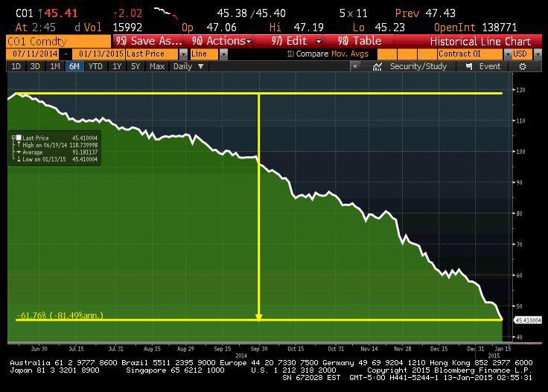Click the Last Price white color swatch in legend
Viewport: 548px width, 392px height.
pos(19,138)
